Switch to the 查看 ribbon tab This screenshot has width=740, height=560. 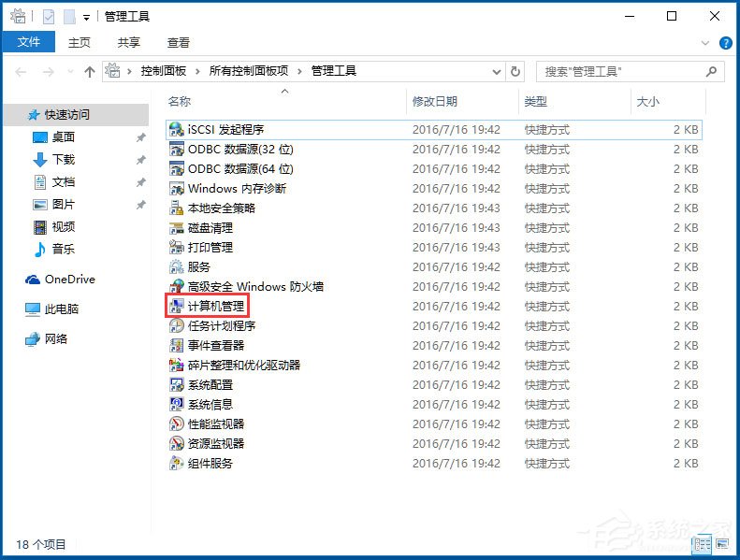point(178,42)
